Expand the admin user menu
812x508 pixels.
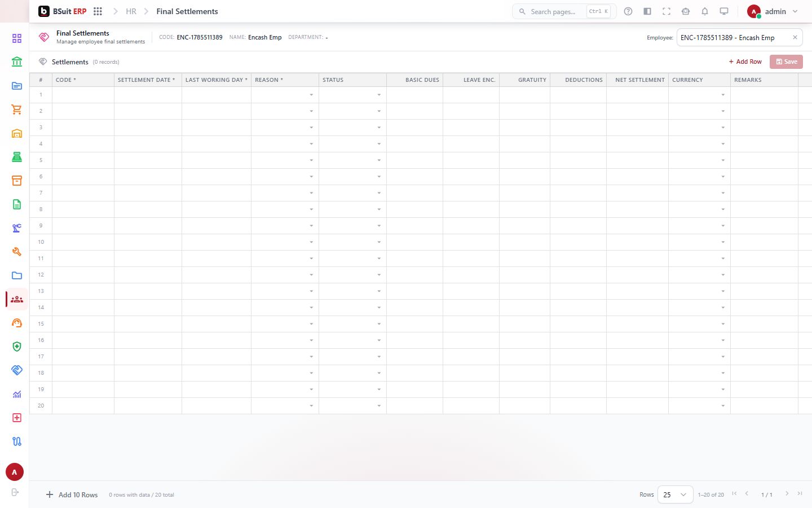tap(773, 11)
